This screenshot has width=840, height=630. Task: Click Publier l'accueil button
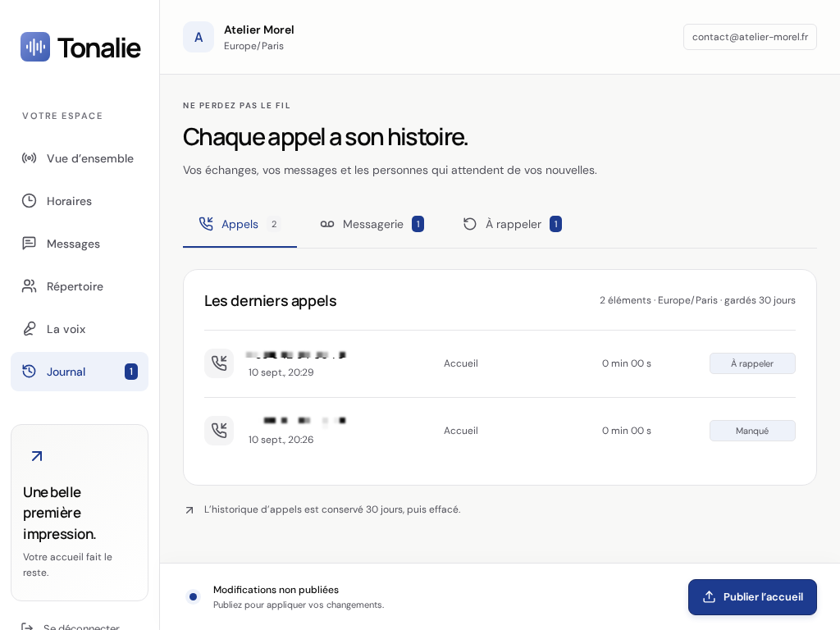752,597
